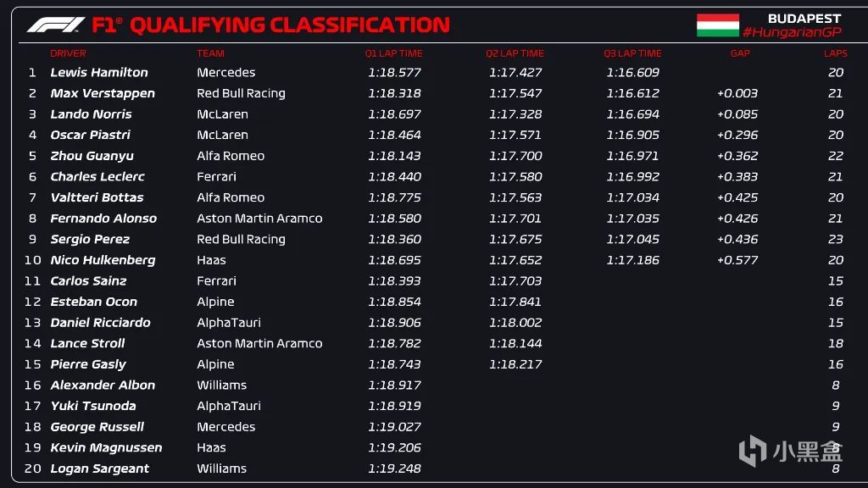
Task: Click the BUDAPEST location label
Action: (802, 18)
